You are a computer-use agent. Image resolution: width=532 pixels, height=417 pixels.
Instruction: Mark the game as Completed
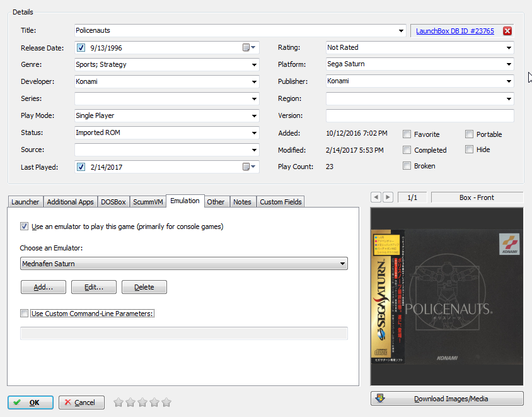[x=407, y=150]
